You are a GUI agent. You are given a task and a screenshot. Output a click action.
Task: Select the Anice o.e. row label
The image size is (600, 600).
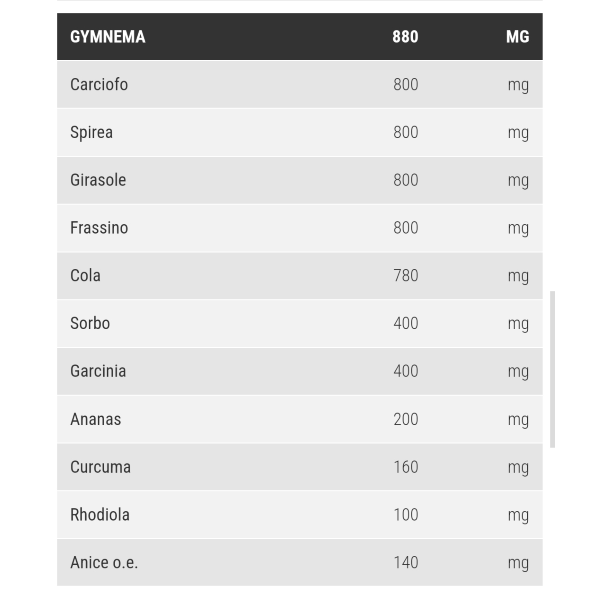(x=104, y=563)
